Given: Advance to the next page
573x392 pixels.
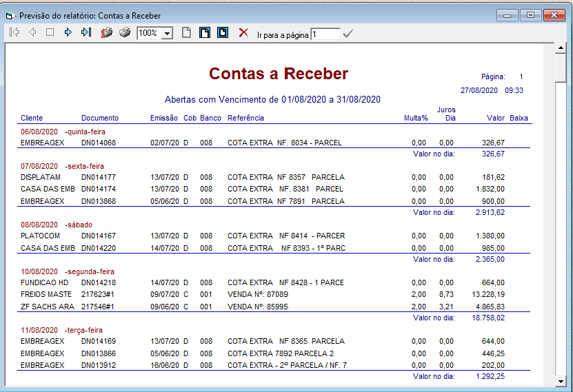Looking at the screenshot, I should point(68,32).
